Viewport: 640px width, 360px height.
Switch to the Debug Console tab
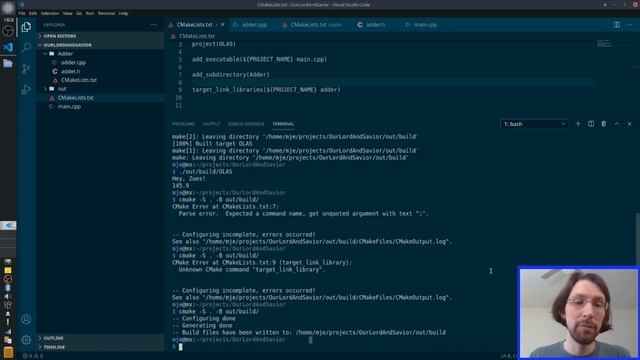tap(246, 124)
